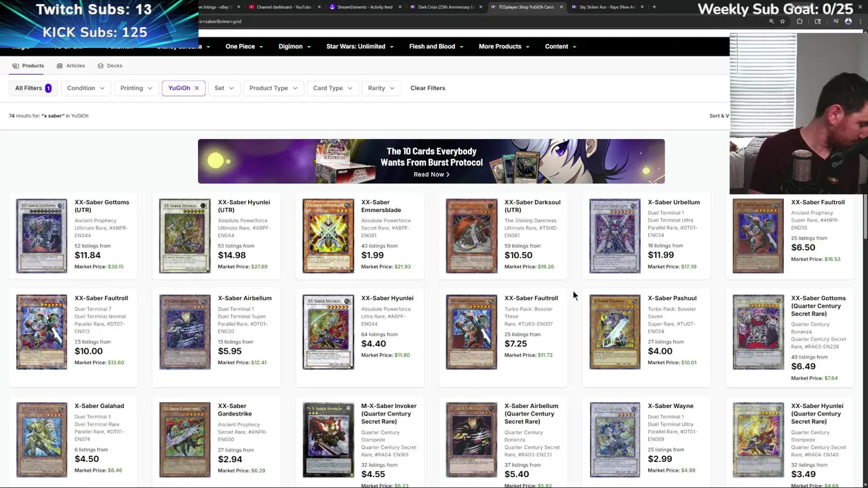Screen dimensions: 868x488
Task: Click the $10.50 price on XX-Saber Darksoul
Action: 518,256
